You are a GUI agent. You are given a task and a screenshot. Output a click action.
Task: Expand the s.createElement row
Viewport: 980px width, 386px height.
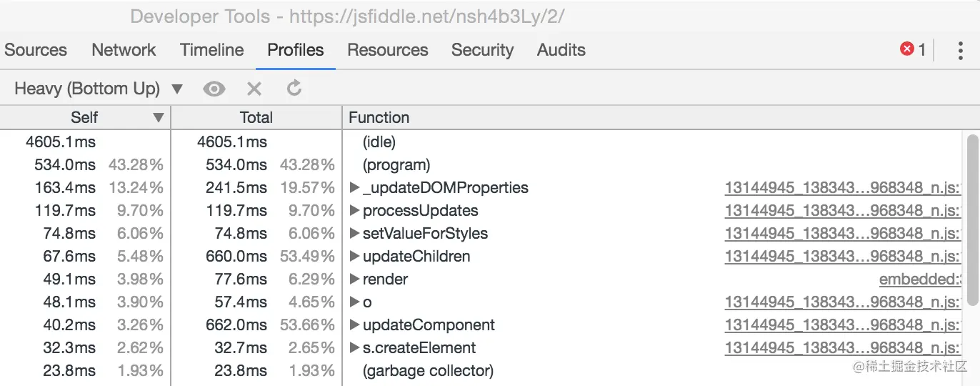(x=354, y=348)
